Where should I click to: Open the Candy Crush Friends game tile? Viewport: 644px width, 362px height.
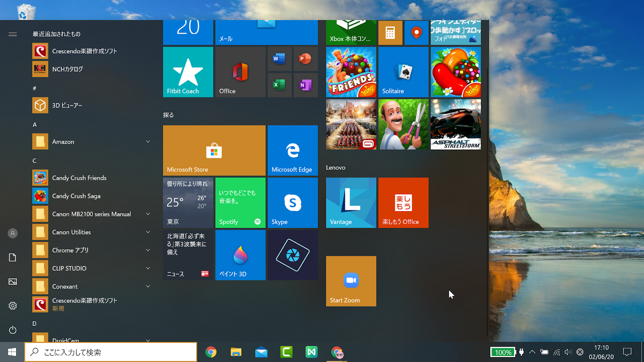(x=351, y=72)
